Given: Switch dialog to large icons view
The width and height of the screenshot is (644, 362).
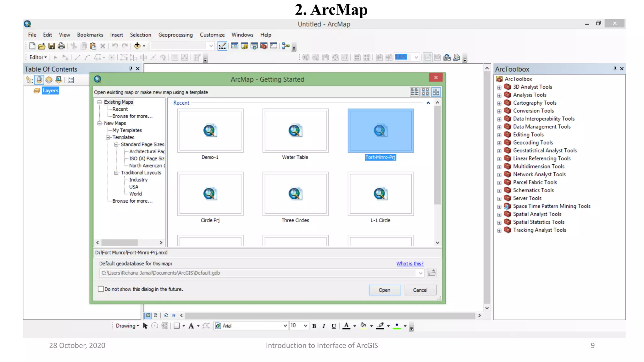Looking at the screenshot, I should 436,92.
